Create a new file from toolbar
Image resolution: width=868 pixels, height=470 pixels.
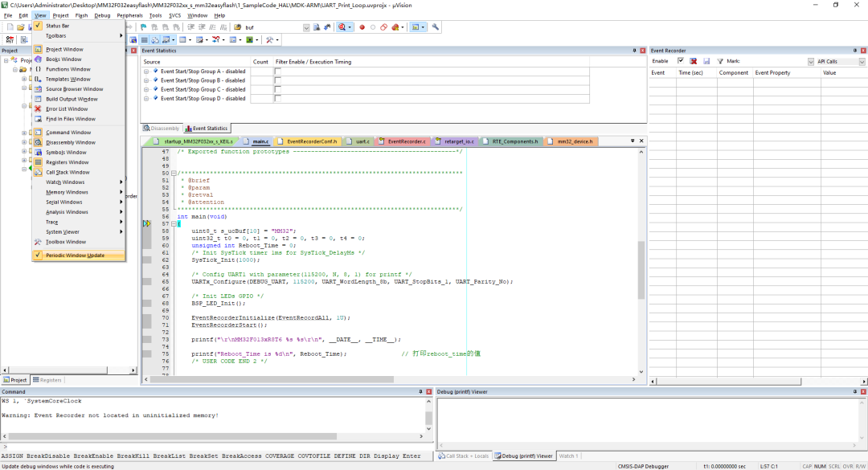coord(10,27)
